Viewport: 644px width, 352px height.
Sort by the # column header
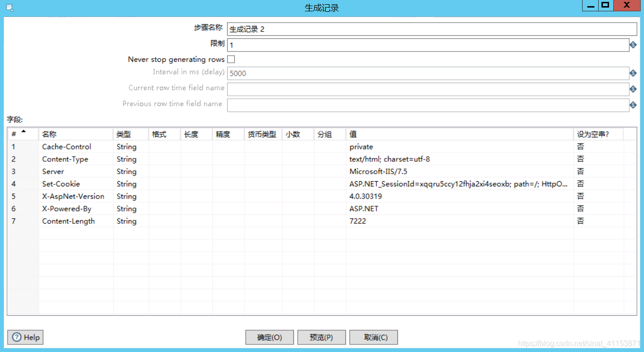(x=23, y=134)
